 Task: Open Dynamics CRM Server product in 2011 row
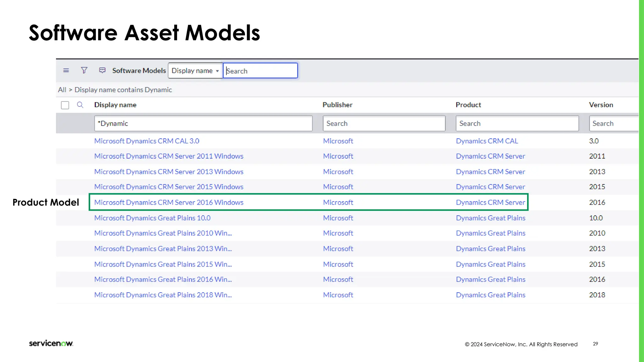491,156
